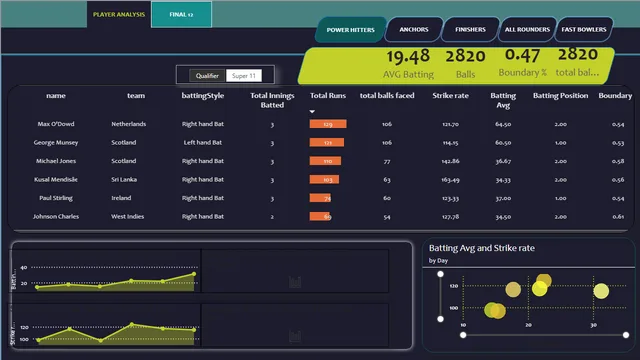Select the Johnson Charles player name
This screenshot has height=360, width=640.
[56, 216]
